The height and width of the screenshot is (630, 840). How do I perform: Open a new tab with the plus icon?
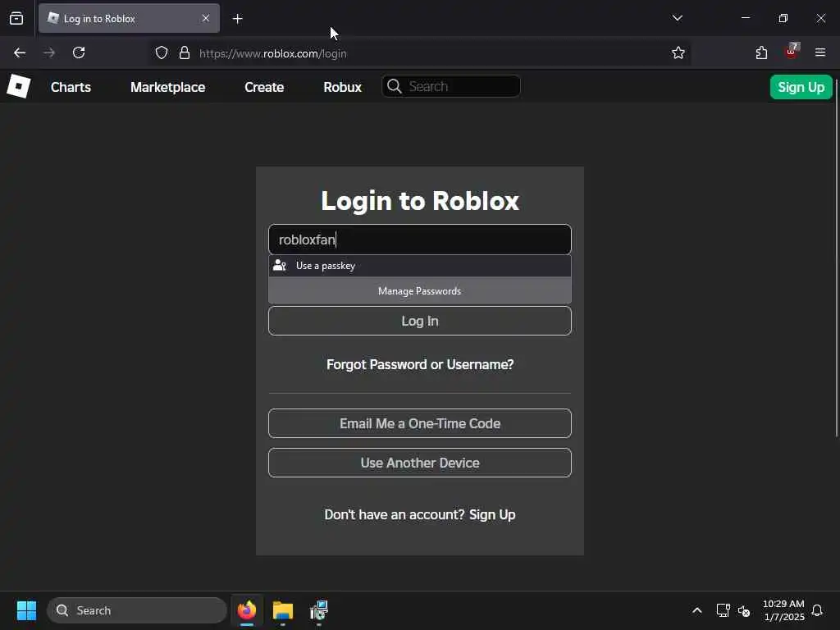click(x=237, y=19)
